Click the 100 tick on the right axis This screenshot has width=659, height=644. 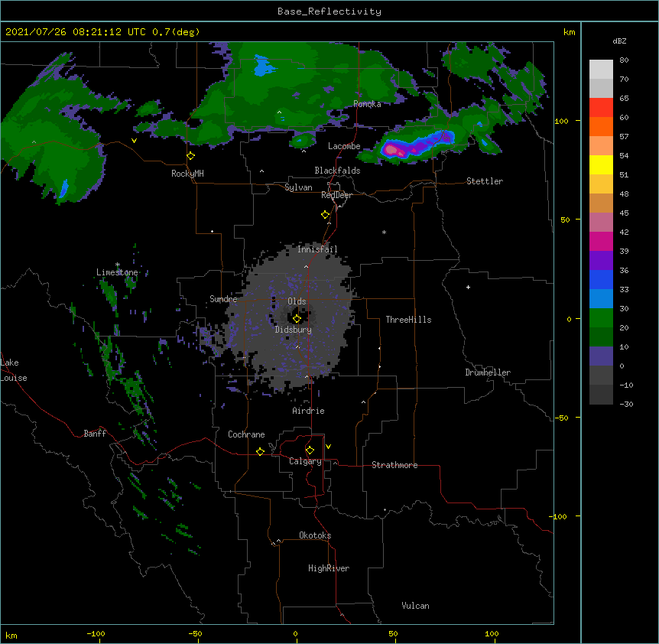click(561, 121)
